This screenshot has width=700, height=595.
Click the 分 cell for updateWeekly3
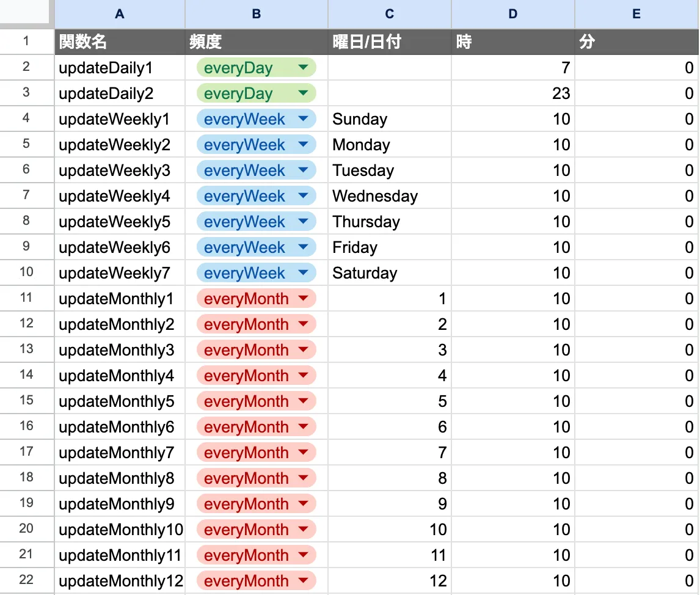[636, 170]
